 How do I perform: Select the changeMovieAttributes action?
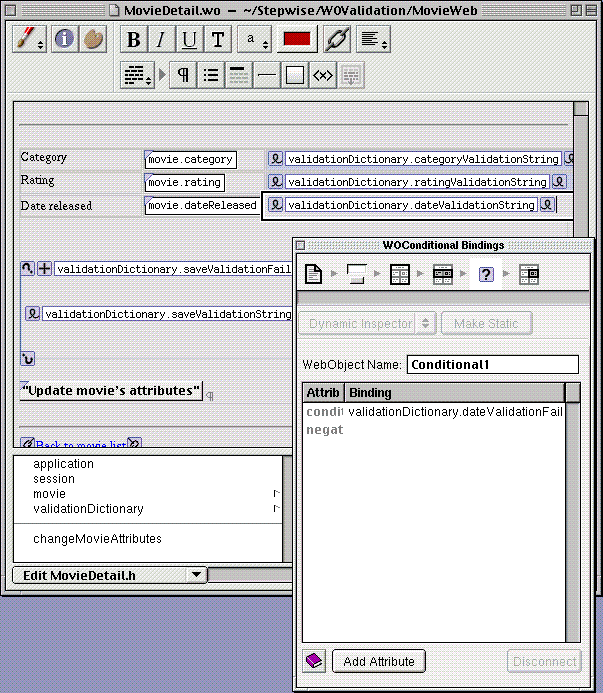click(x=97, y=539)
